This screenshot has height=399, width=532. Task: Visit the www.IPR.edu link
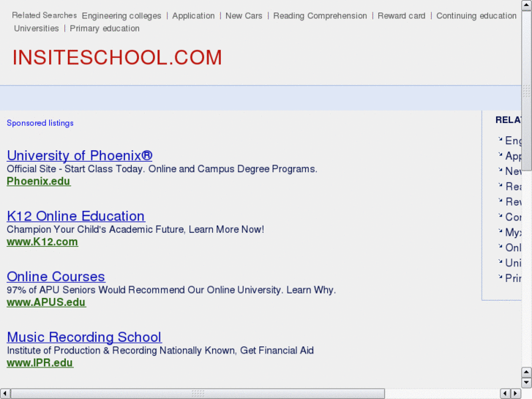click(x=40, y=362)
